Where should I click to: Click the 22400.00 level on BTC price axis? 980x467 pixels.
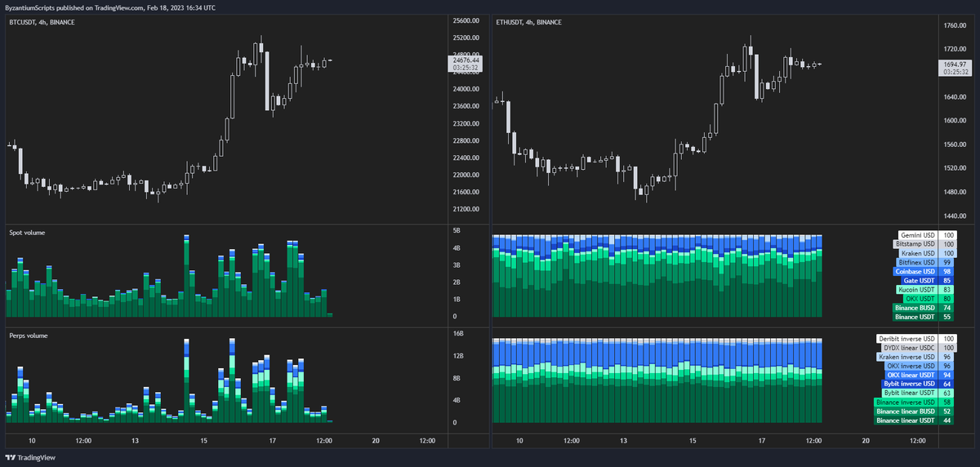click(x=465, y=158)
